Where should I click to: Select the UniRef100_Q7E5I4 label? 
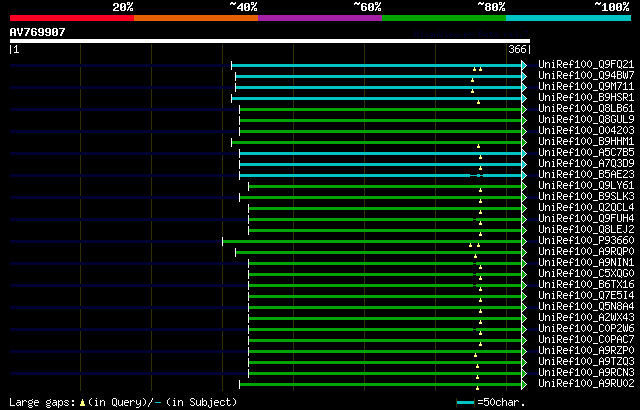click(x=586, y=295)
